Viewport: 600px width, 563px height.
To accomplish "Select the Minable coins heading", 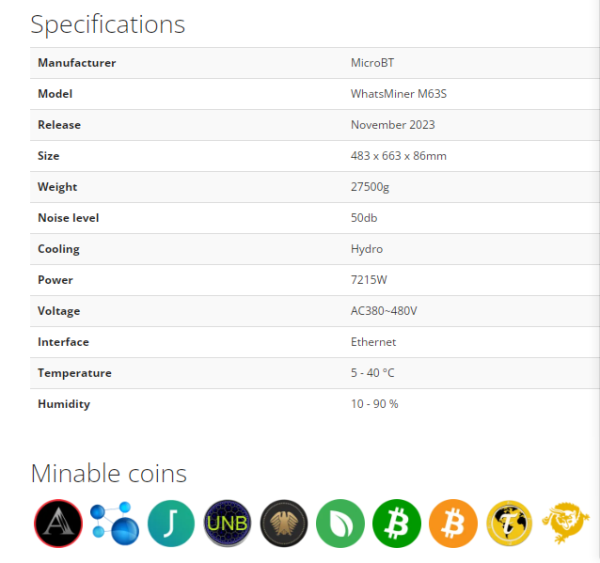I will [x=109, y=473].
